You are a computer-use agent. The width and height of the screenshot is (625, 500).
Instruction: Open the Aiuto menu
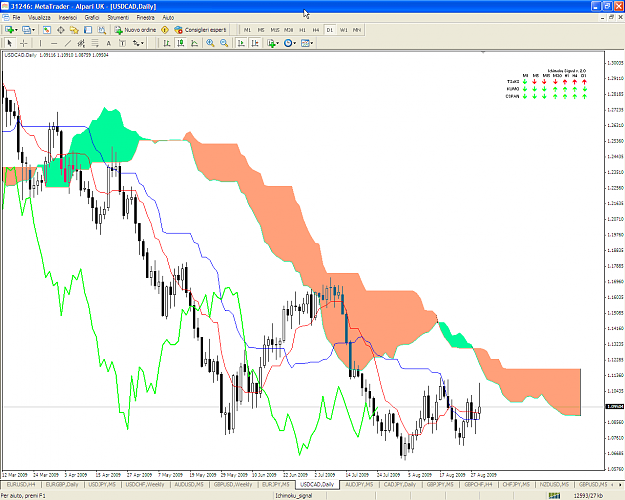[x=168, y=18]
